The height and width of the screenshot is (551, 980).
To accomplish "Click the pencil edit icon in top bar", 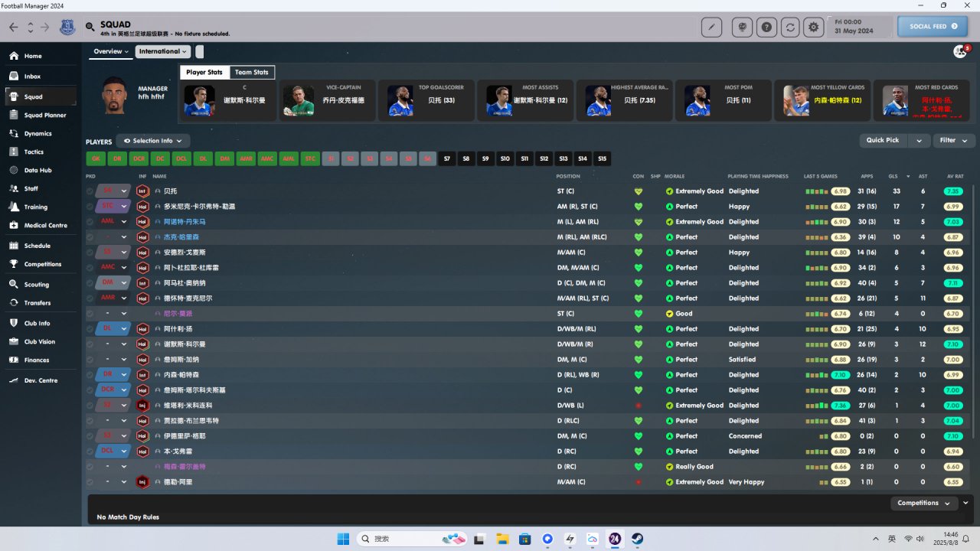I will pos(711,27).
